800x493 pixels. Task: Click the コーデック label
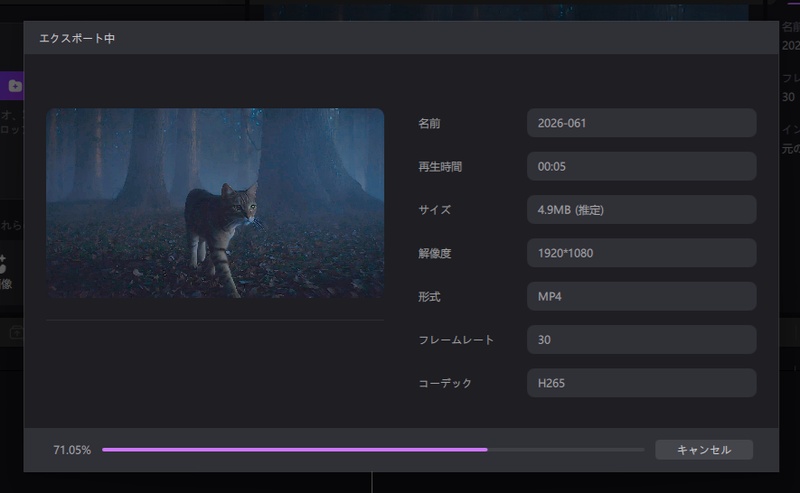(x=445, y=383)
